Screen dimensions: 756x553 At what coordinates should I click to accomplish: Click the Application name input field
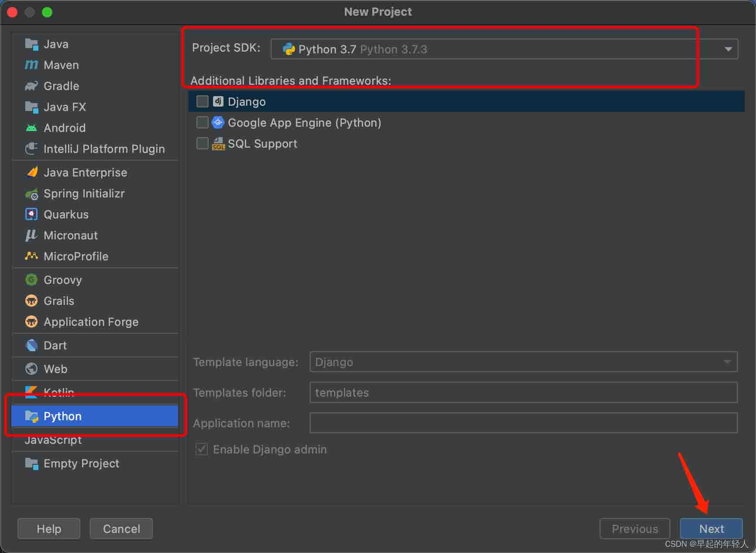[x=523, y=423]
